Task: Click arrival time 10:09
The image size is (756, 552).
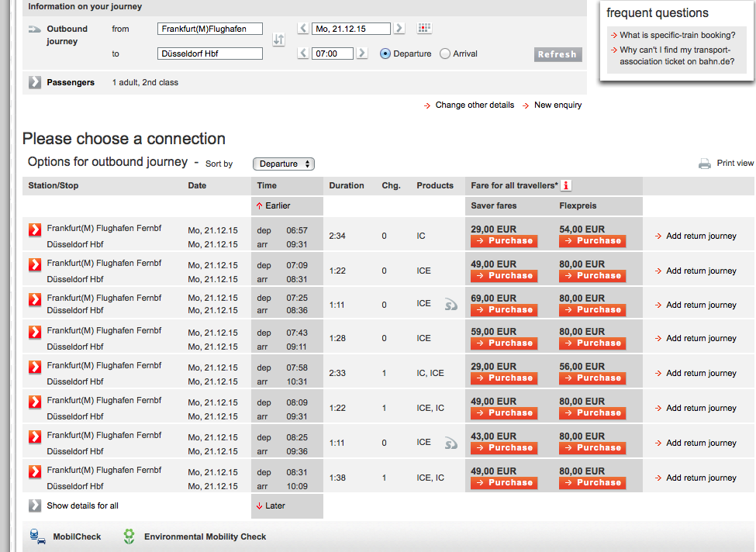Action: 297,486
